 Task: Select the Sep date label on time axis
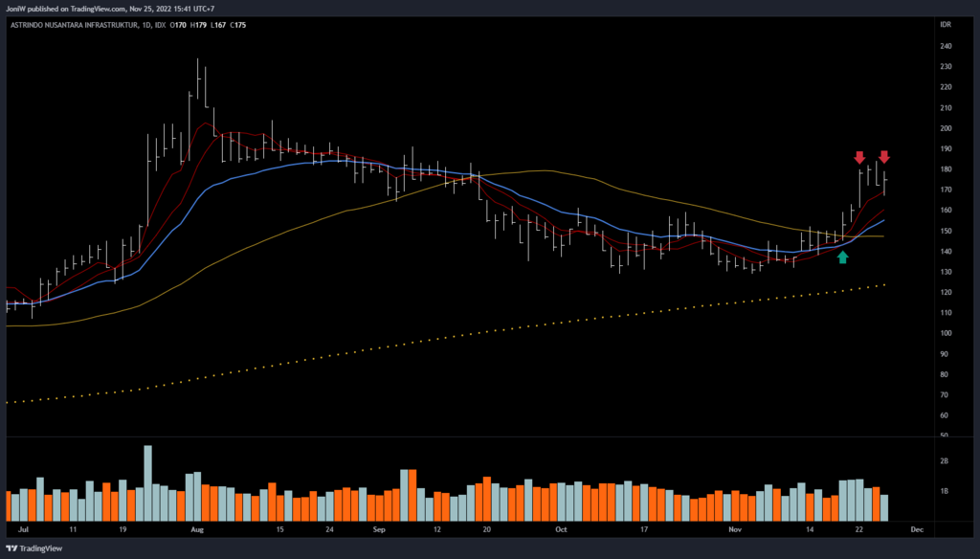[x=378, y=528]
